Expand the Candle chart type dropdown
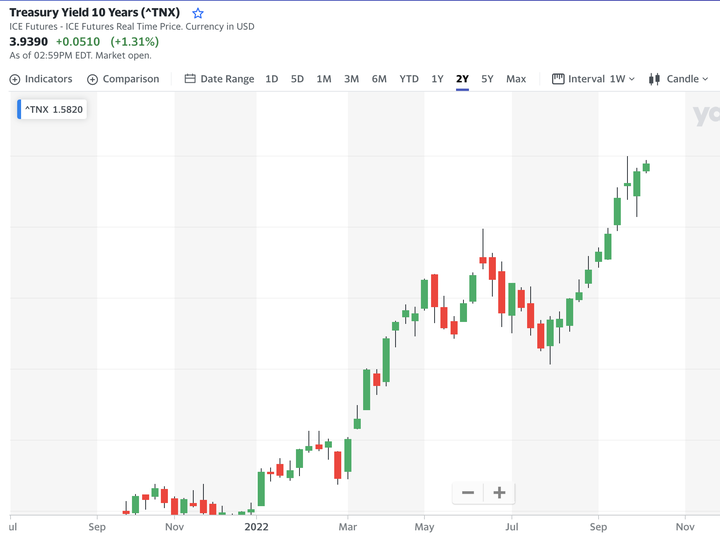The height and width of the screenshot is (544, 720). click(x=687, y=79)
